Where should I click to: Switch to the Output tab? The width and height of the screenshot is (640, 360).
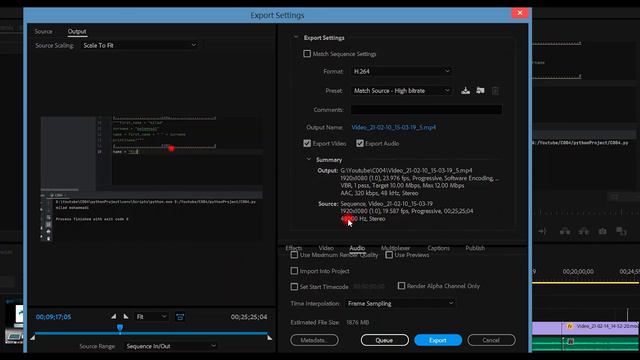[x=77, y=31]
